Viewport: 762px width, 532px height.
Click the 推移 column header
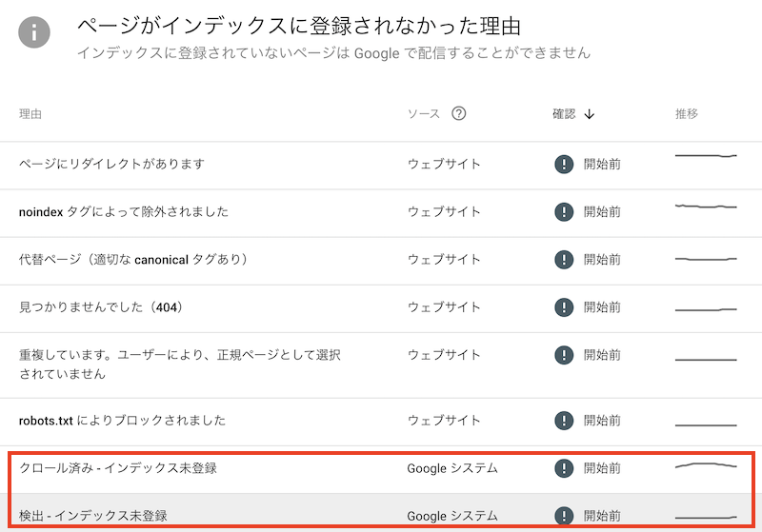click(x=687, y=114)
